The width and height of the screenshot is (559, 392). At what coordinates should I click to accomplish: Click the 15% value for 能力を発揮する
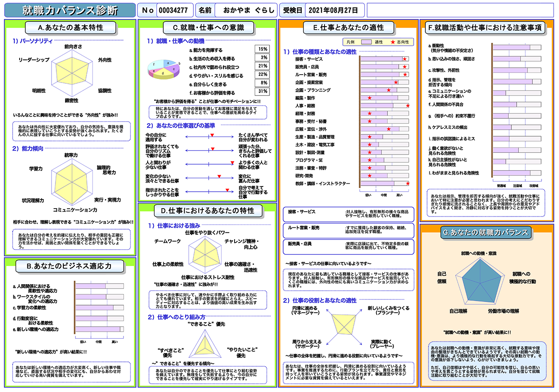pos(262,49)
